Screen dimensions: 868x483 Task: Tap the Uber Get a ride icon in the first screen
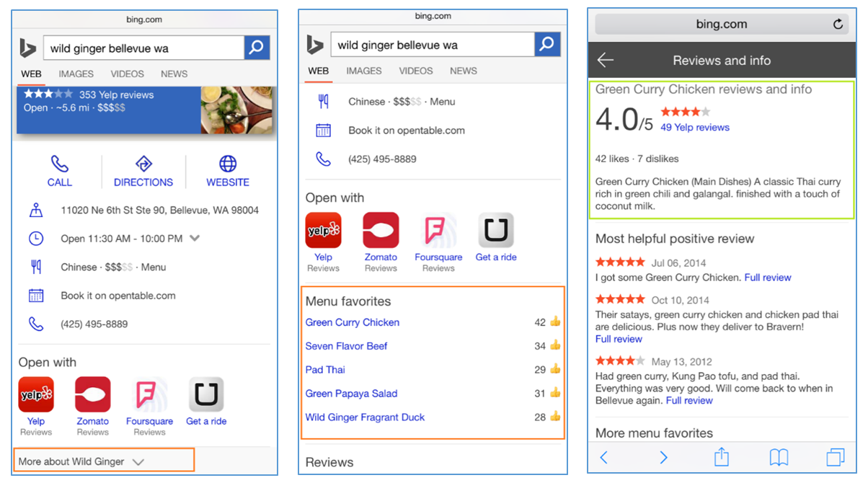pos(206,394)
